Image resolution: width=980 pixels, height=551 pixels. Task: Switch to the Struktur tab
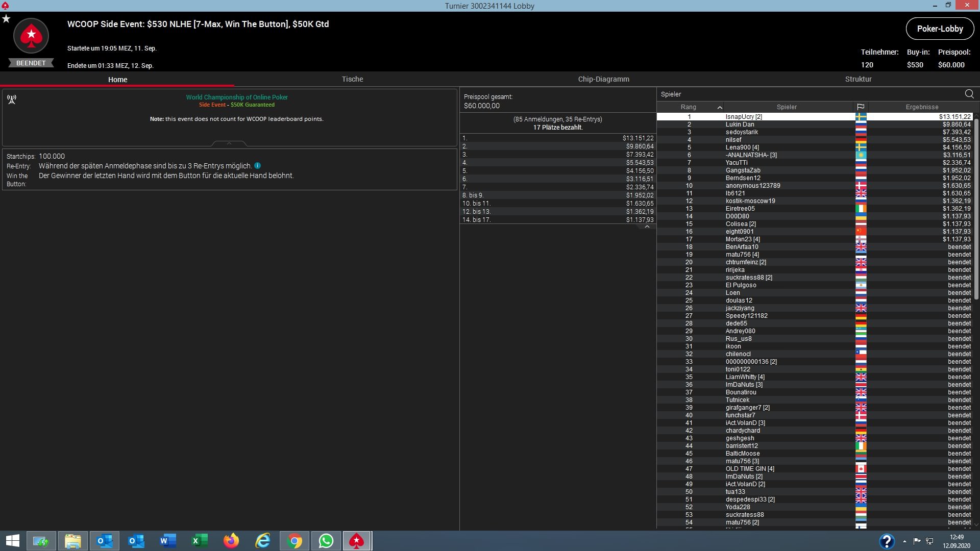[x=858, y=79]
